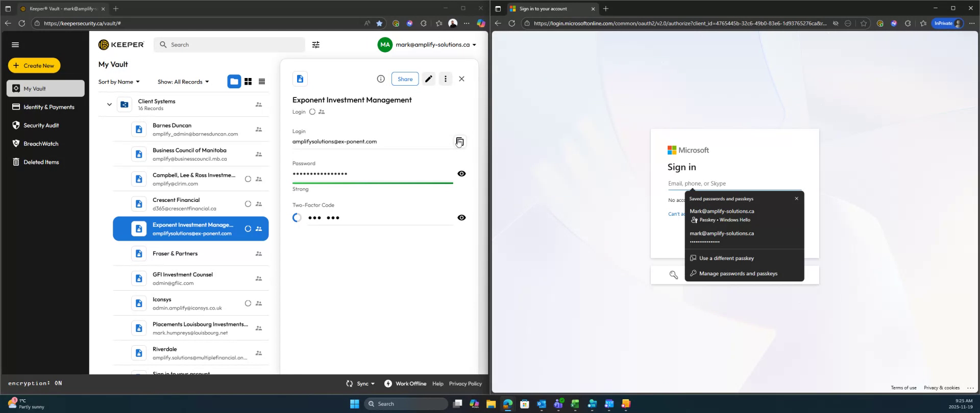Click Help link in Keeper footer
This screenshot has height=413, width=980.
438,384
